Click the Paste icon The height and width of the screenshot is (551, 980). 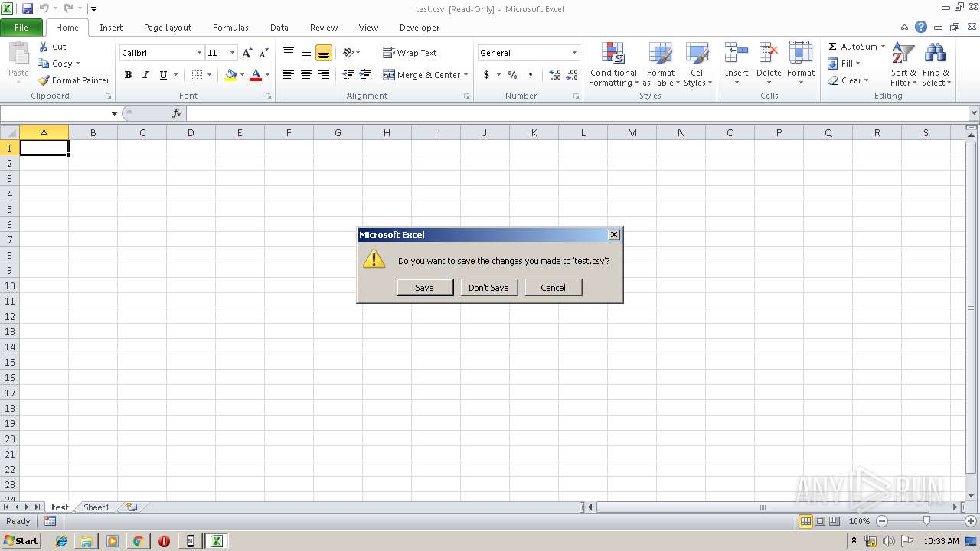pyautogui.click(x=18, y=54)
